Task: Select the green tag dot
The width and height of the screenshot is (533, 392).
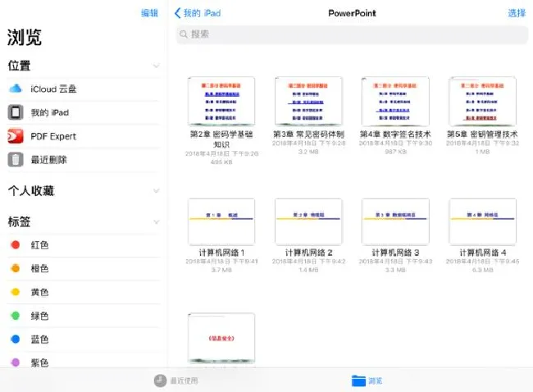Action: [x=16, y=316]
